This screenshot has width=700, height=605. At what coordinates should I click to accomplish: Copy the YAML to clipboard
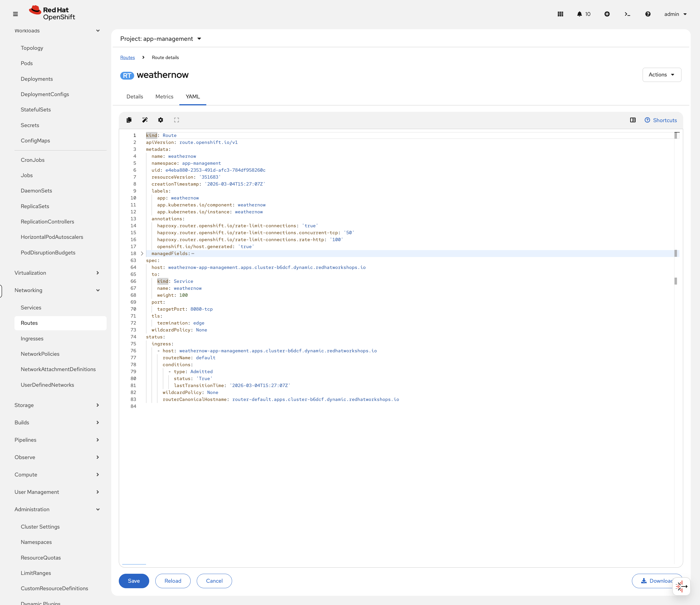(x=129, y=120)
